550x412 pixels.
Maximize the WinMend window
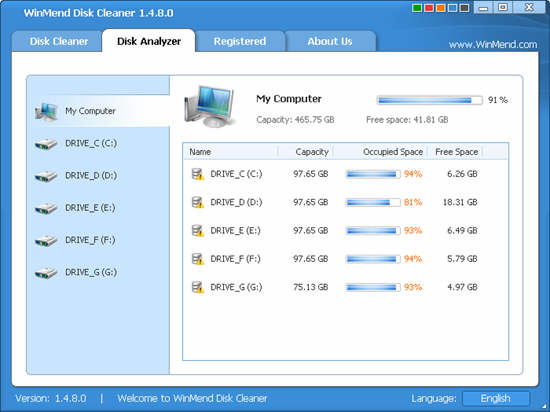click(x=503, y=7)
